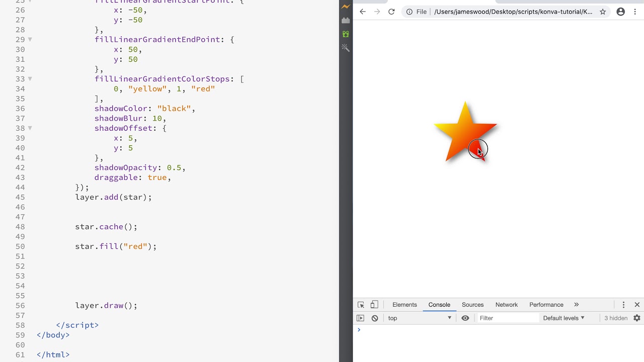Click the top orange icon in the editor sidebar
Screen dimensions: 644x362
(x=346, y=7)
